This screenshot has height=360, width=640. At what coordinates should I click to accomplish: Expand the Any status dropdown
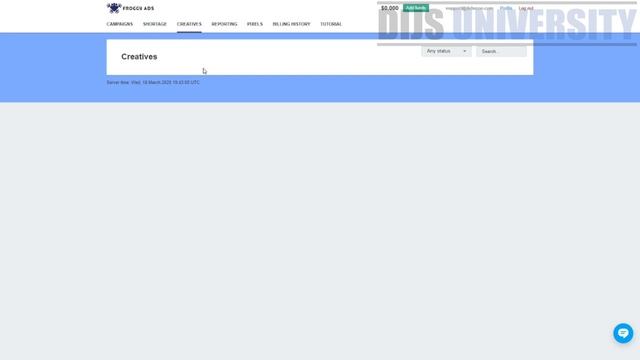tap(446, 51)
